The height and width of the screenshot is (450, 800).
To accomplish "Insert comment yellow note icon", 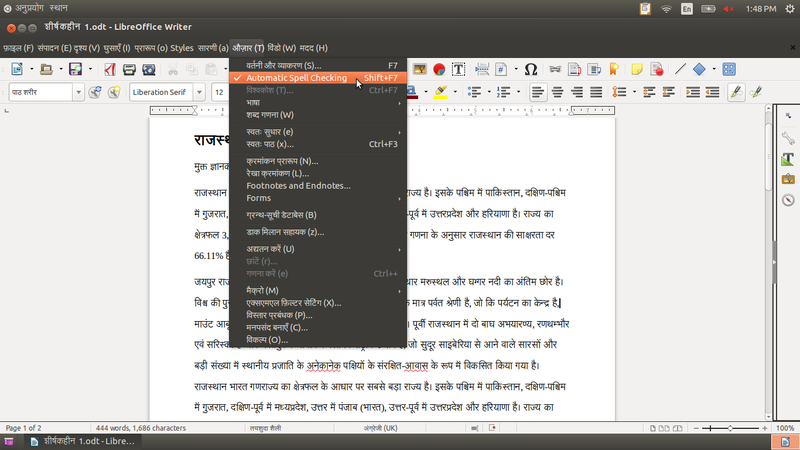I will pos(637,69).
